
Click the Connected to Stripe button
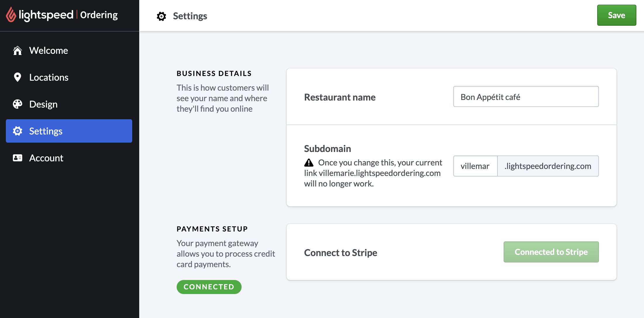point(551,252)
